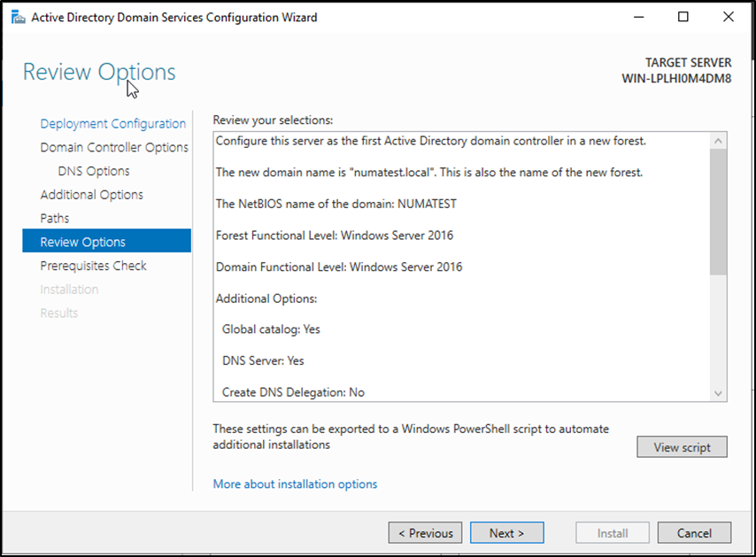Jump to Prerequisites Check step

93,266
